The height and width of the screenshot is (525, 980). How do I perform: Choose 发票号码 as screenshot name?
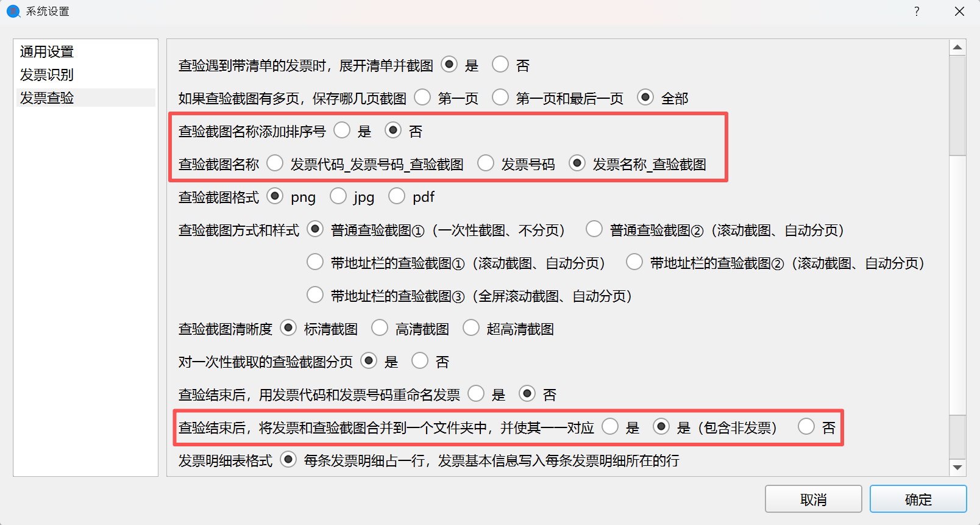coord(486,163)
